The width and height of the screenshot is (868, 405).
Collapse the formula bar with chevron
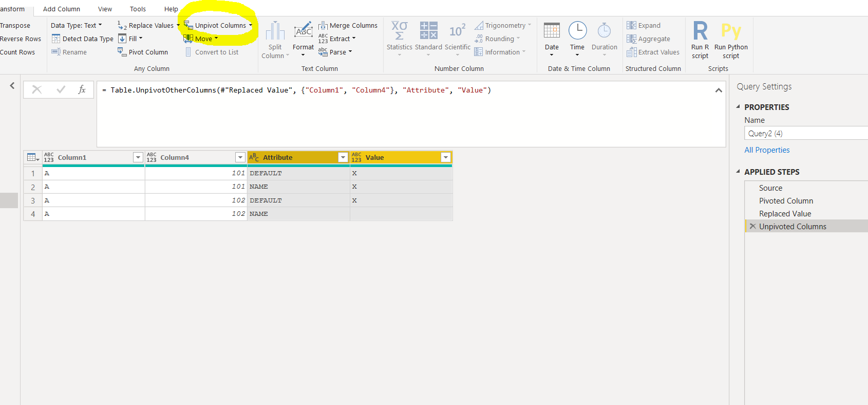coord(719,90)
